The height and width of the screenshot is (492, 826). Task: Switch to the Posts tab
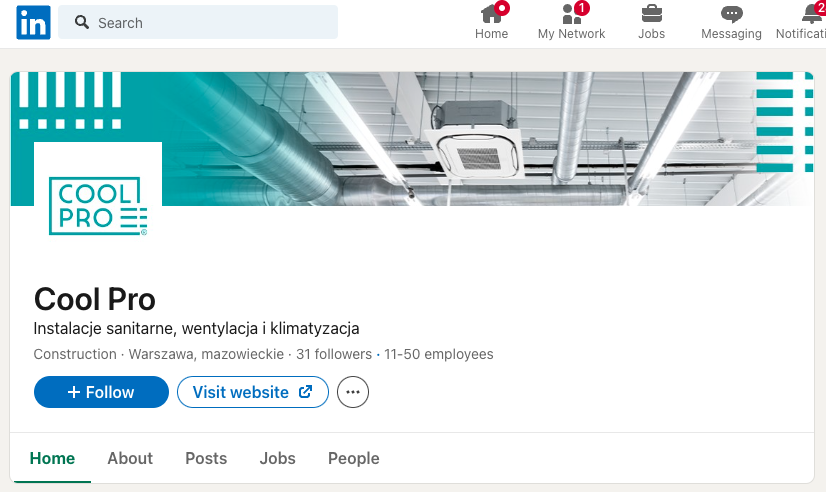(206, 458)
